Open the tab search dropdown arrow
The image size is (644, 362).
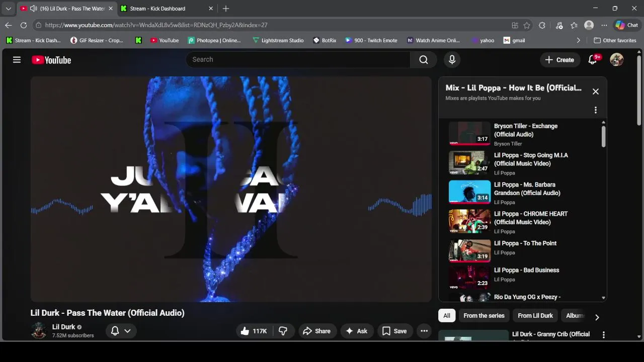tap(8, 9)
